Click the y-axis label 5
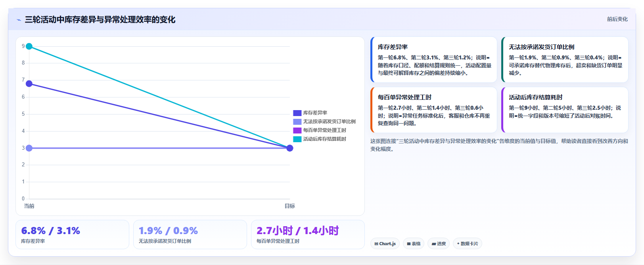Image resolution: width=644 pixels, height=265 pixels. click(23, 114)
